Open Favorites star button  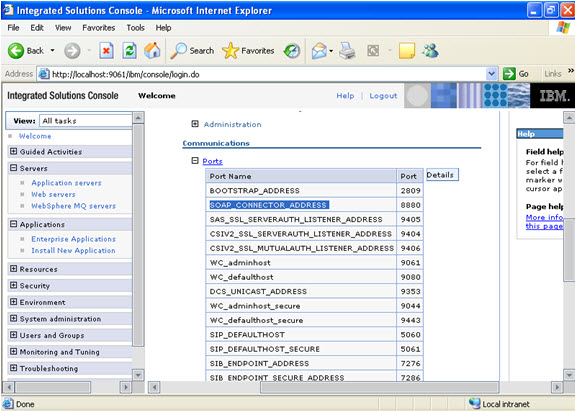click(248, 51)
